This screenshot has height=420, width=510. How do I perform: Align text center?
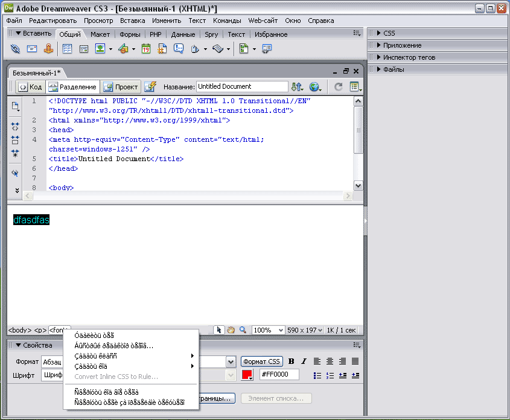[x=330, y=361]
